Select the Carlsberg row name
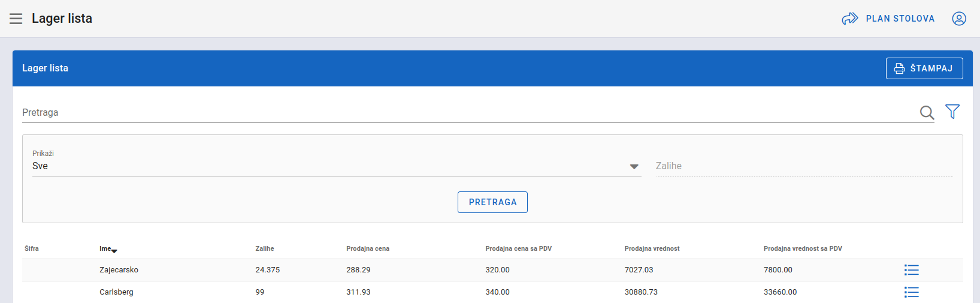 click(116, 292)
